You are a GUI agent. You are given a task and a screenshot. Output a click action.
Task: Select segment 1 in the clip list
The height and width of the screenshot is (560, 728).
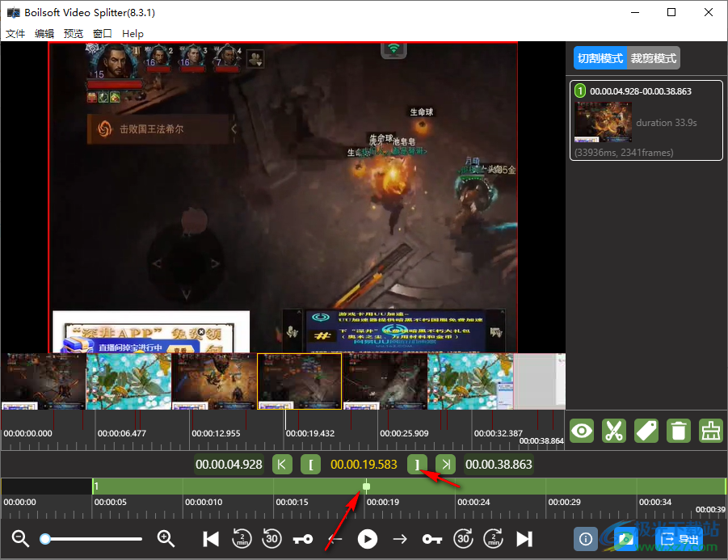(x=646, y=120)
